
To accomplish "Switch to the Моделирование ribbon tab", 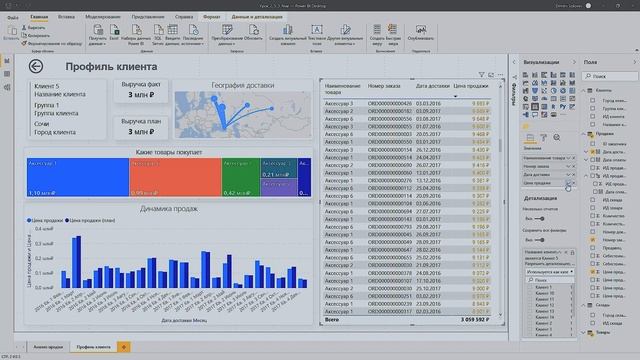I will tap(102, 17).
